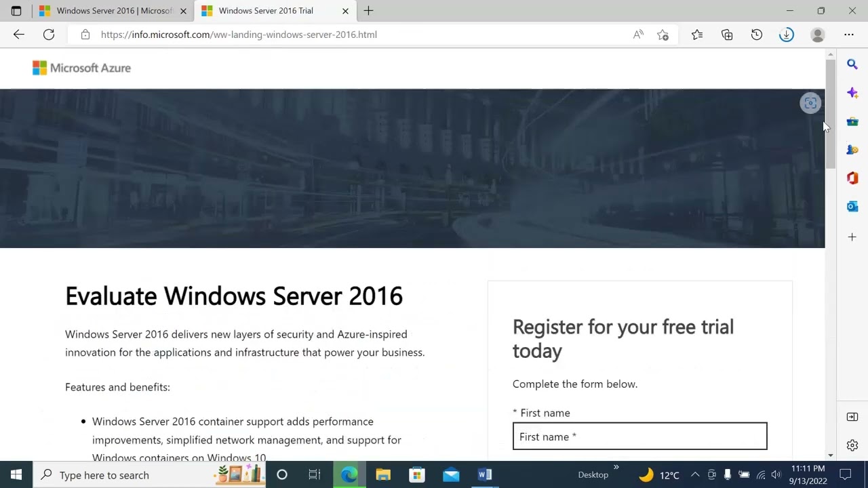868x488 pixels.
Task: Open a new browser tab
Action: (368, 11)
